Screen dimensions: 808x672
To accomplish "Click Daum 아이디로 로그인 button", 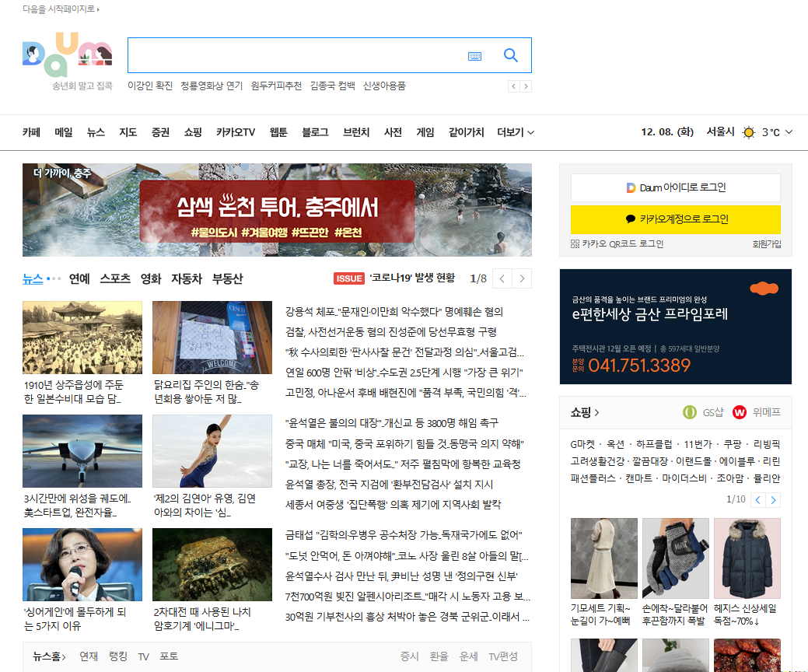I will click(676, 187).
